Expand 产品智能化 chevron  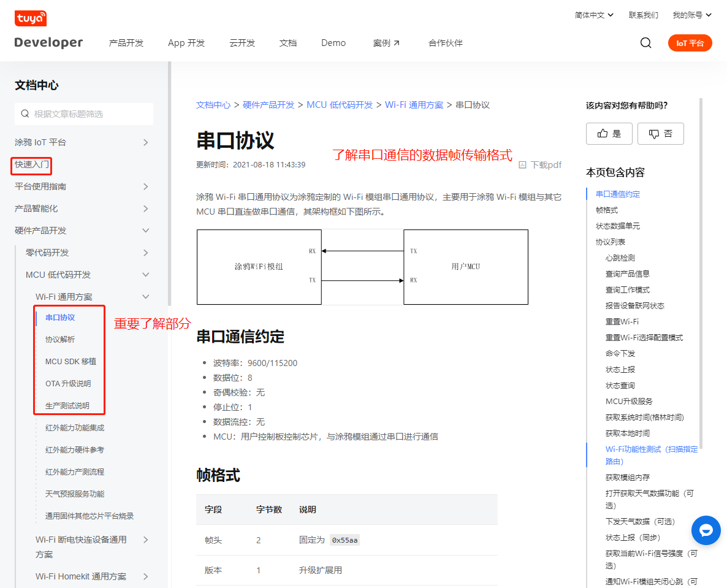click(146, 208)
